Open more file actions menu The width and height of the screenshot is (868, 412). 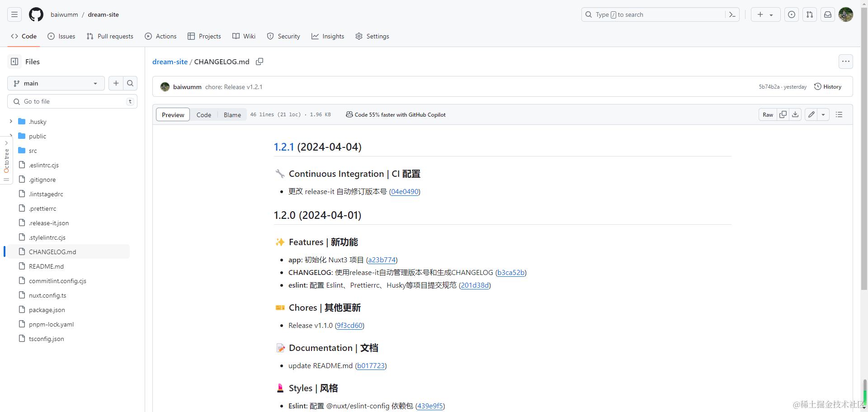[x=846, y=62]
